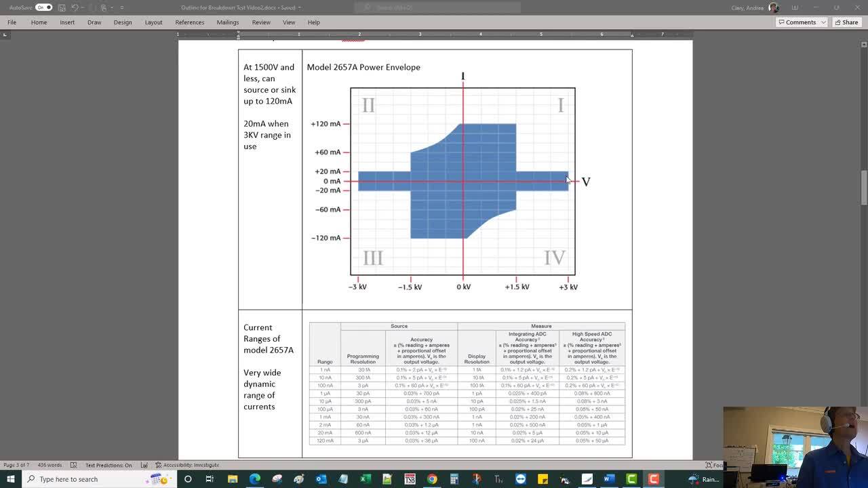Image resolution: width=868 pixels, height=488 pixels.
Task: Toggle 'Text Predictions: On' in status bar
Action: point(108,465)
